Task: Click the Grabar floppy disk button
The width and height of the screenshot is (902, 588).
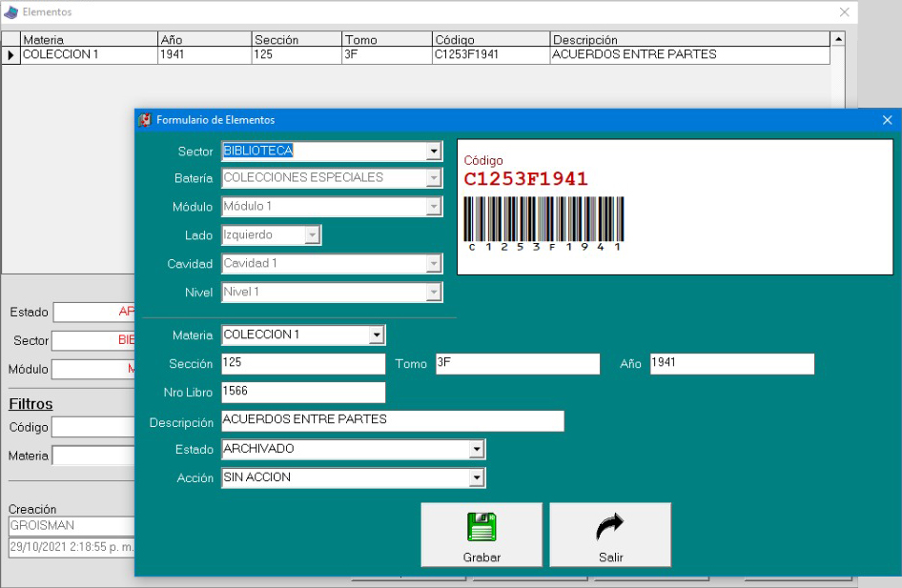Action: click(x=482, y=535)
